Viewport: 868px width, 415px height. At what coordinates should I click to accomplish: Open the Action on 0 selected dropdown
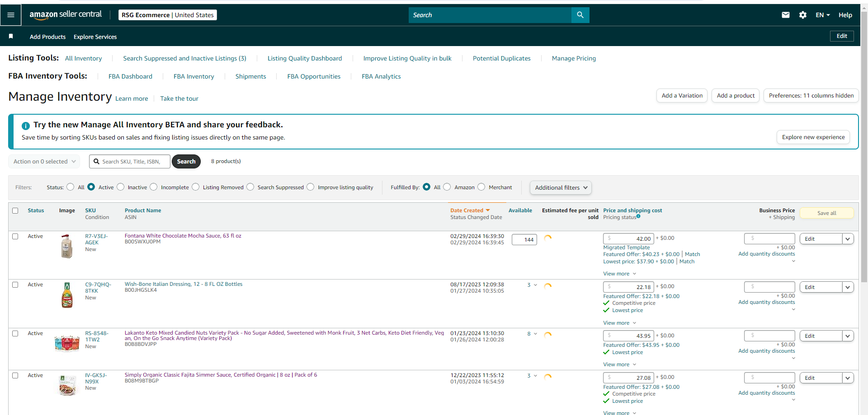44,161
